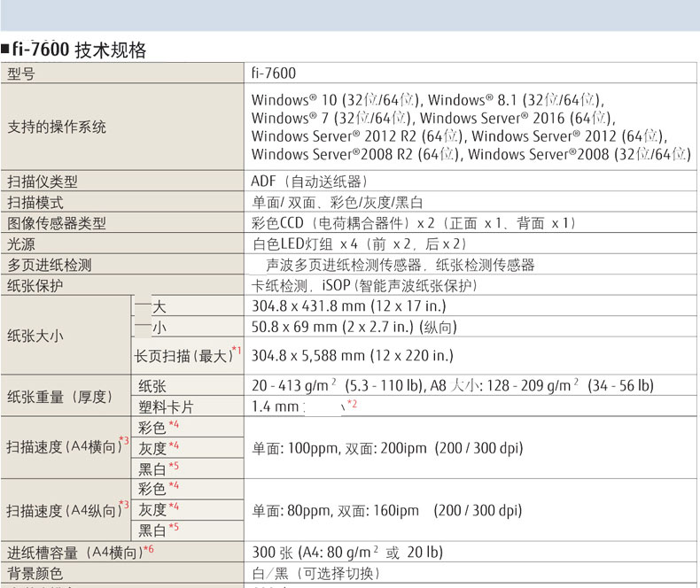Select the '长页扫描 (最大)' label
Image resolution: width=700 pixels, height=588 pixels.
click(184, 356)
